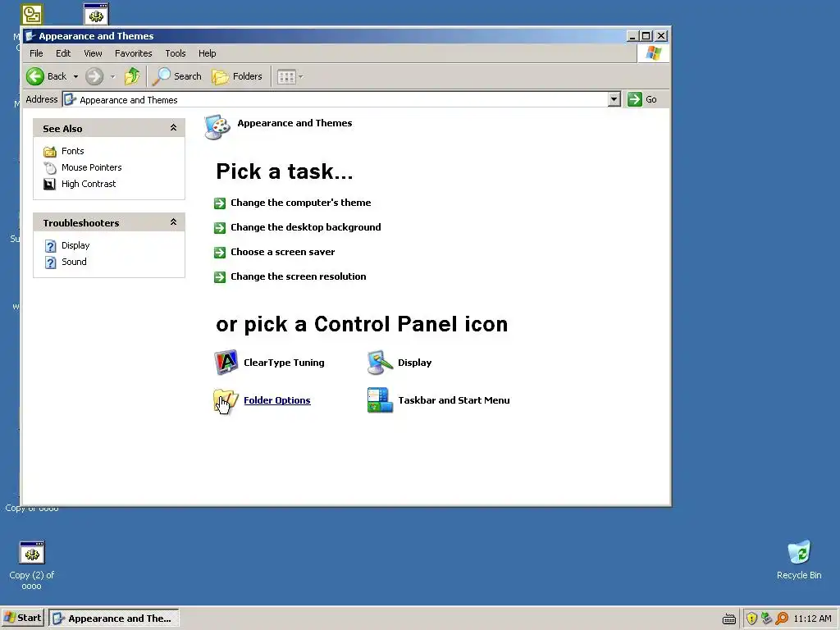Click the Forward arrow toolbar icon
The height and width of the screenshot is (630, 840).
coord(94,76)
